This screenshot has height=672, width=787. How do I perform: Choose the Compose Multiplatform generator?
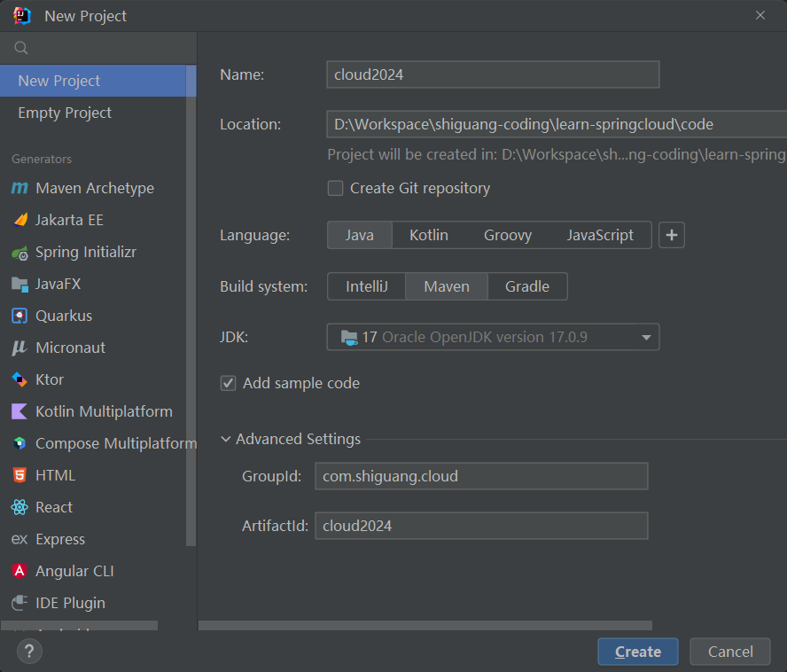pyautogui.click(x=93, y=443)
